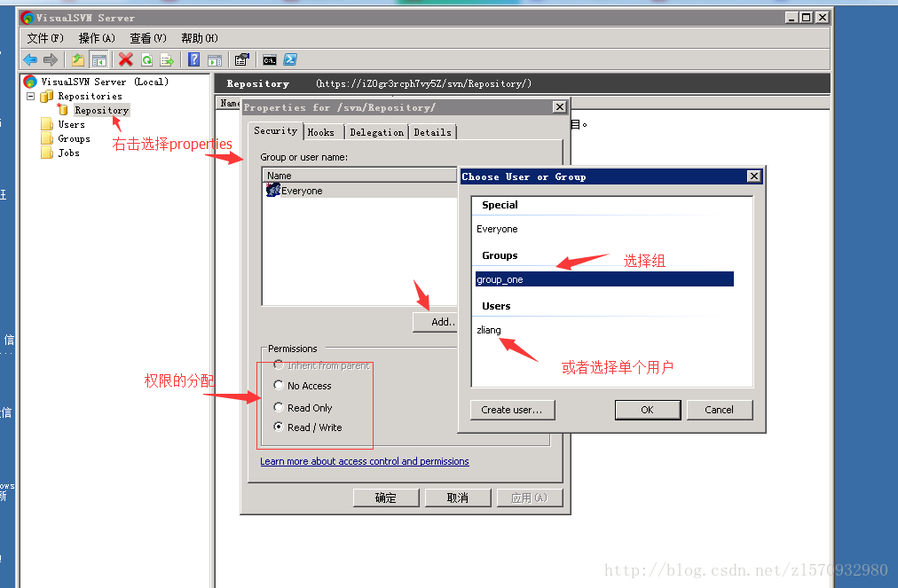Image resolution: width=898 pixels, height=588 pixels.
Task: Click the Properties clipboard toolbar icon
Action: tap(242, 59)
